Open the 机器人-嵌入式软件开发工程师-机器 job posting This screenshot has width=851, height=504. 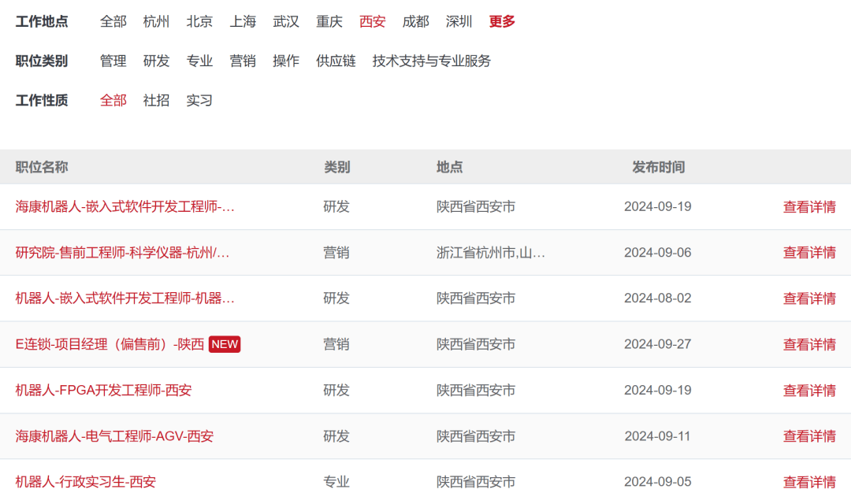point(124,298)
